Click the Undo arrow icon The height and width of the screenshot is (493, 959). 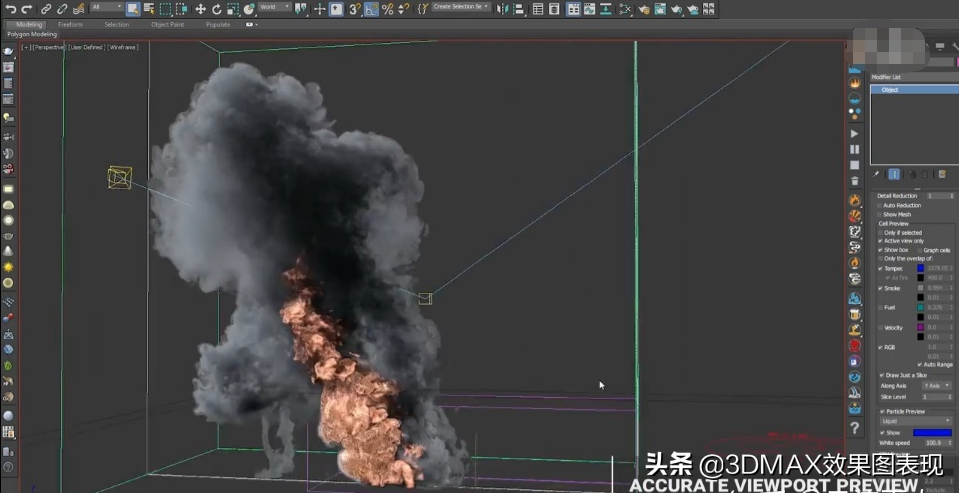pyautogui.click(x=10, y=9)
